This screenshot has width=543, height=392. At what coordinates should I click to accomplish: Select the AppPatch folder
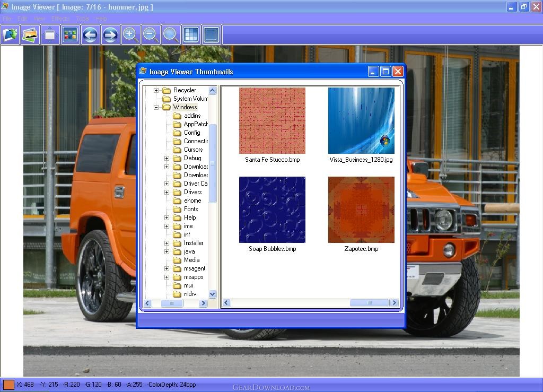pos(196,124)
